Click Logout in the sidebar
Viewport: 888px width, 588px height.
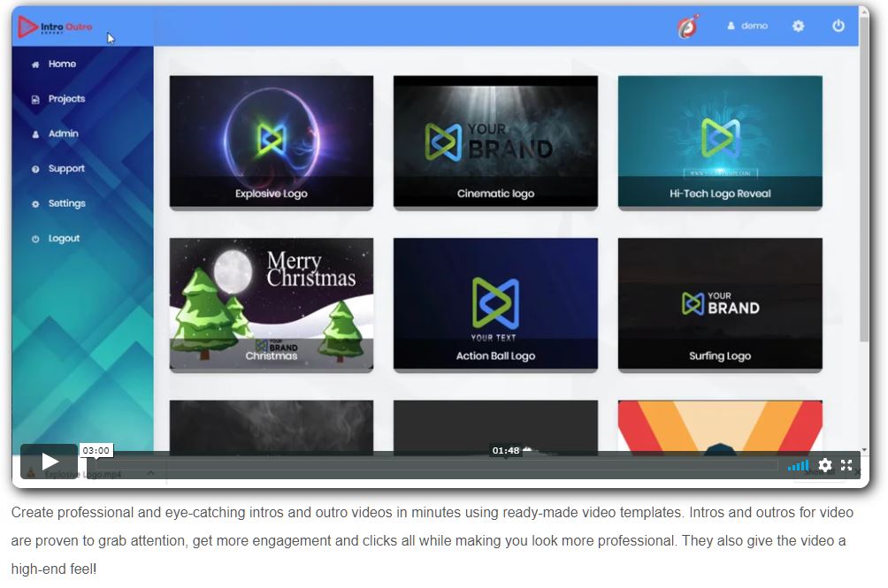click(x=64, y=239)
